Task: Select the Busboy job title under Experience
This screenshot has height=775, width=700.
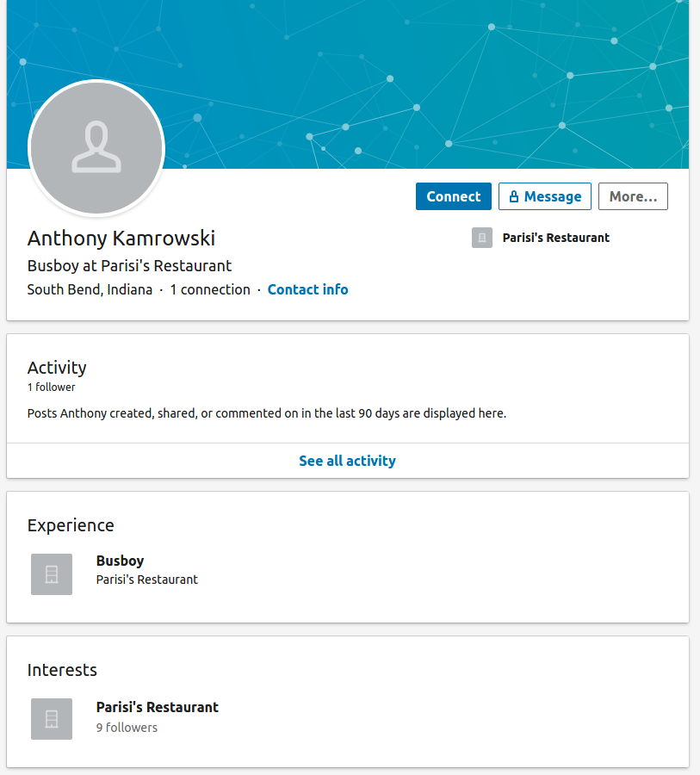Action: click(x=121, y=561)
